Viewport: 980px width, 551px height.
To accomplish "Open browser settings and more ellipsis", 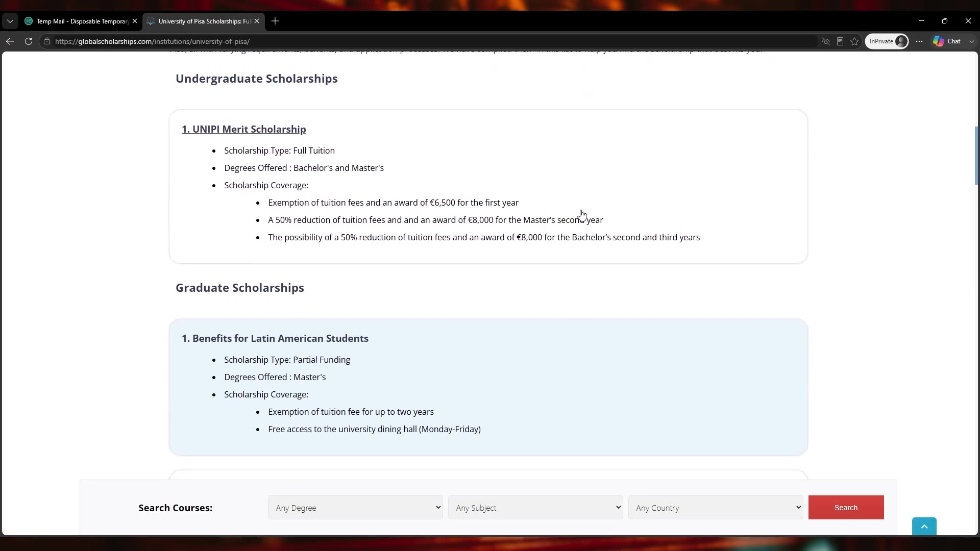I will point(919,41).
